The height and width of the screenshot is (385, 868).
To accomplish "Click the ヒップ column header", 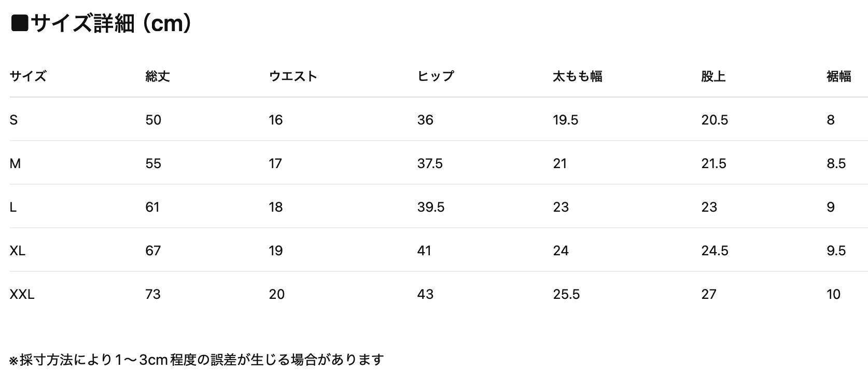I will tap(436, 76).
